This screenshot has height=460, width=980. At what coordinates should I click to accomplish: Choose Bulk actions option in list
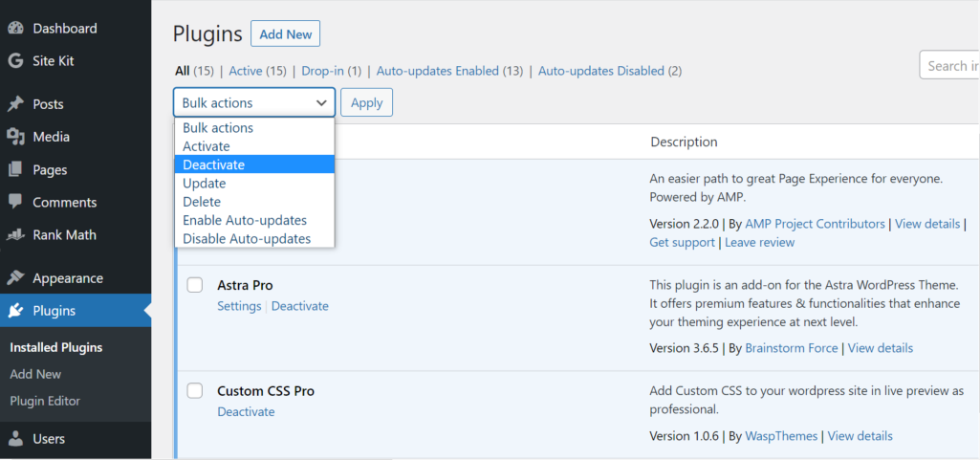[x=254, y=127]
